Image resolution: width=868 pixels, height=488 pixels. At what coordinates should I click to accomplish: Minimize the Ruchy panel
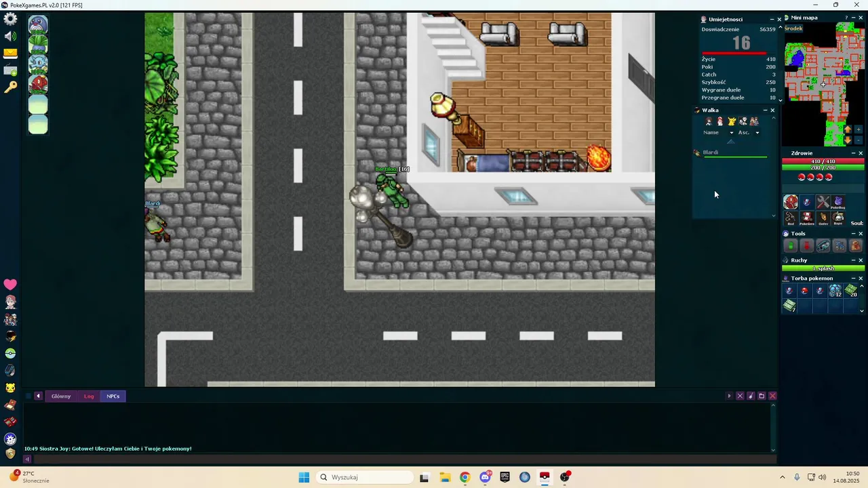click(x=853, y=260)
